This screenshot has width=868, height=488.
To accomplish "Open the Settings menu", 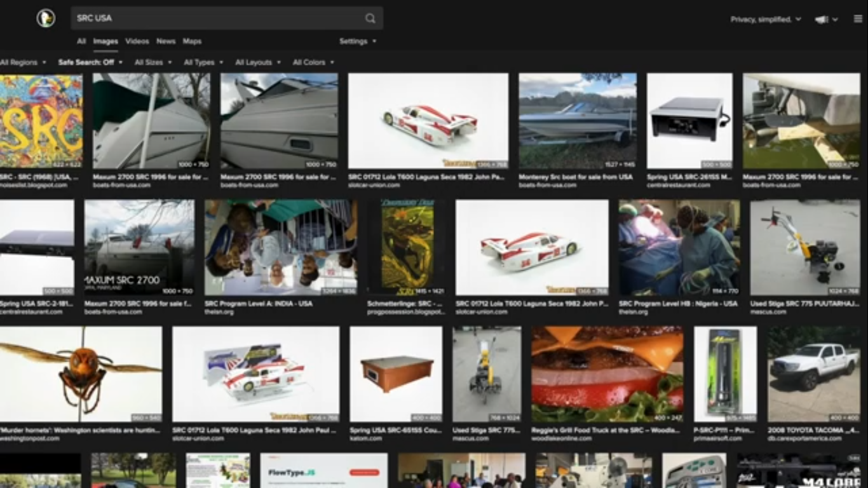I will (357, 41).
